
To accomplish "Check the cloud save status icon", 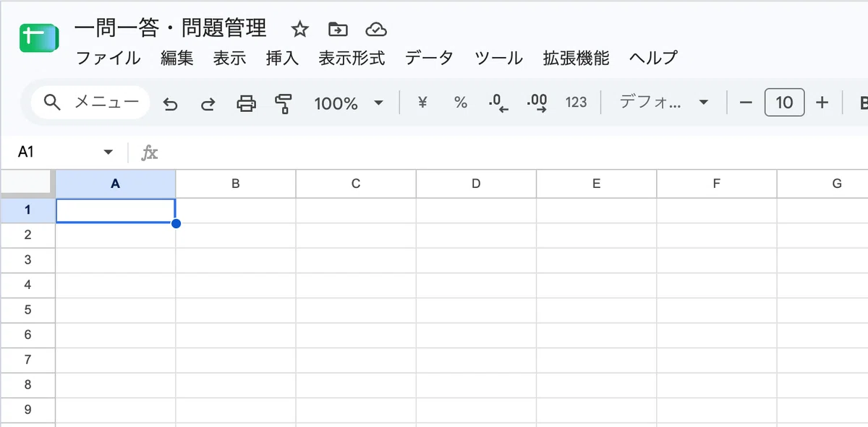I will point(376,30).
